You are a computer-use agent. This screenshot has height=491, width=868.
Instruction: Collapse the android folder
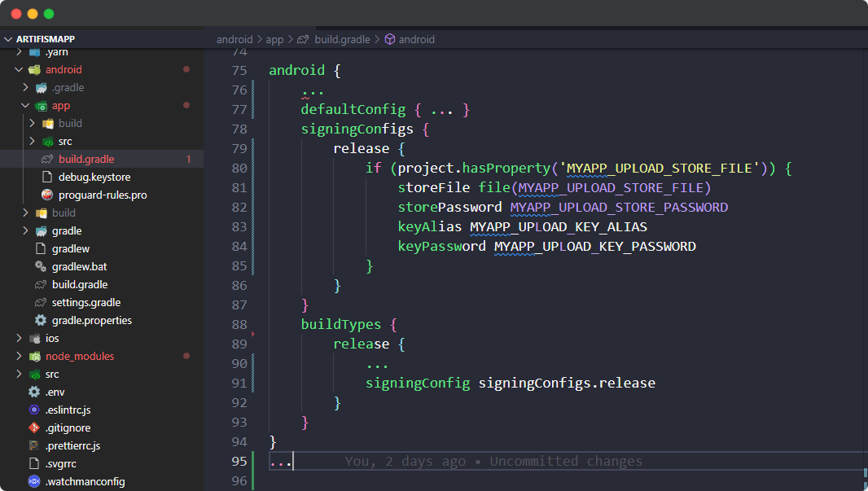click(19, 69)
